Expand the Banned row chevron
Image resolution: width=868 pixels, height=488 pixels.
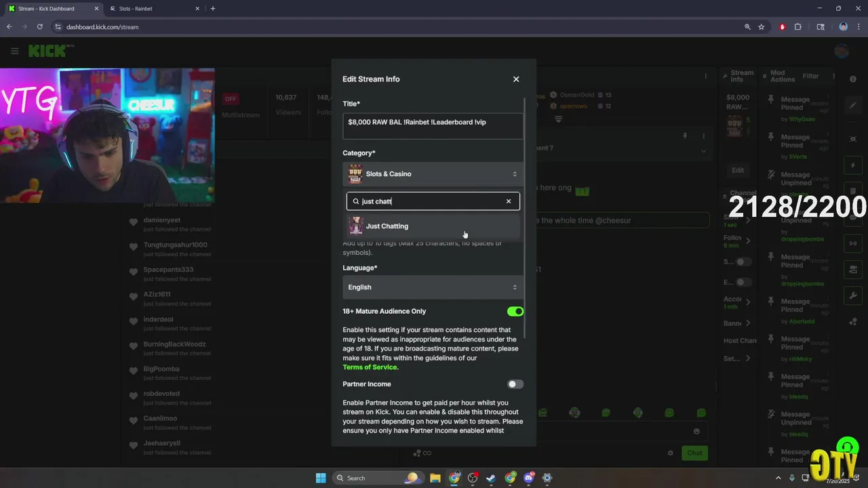click(748, 323)
